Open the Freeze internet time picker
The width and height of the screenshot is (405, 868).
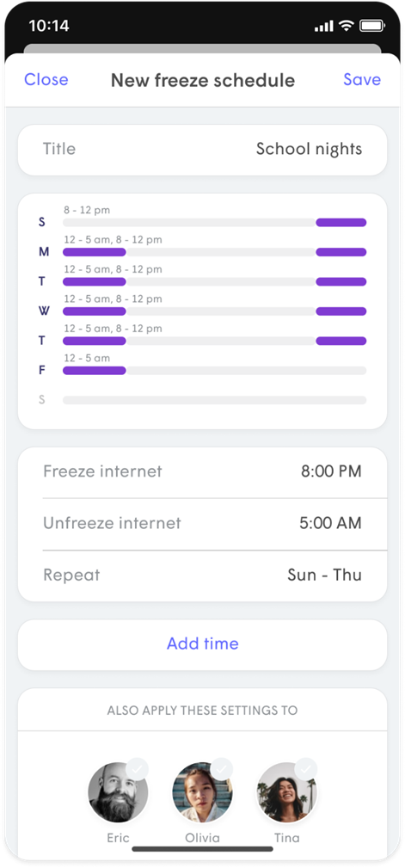pyautogui.click(x=203, y=471)
